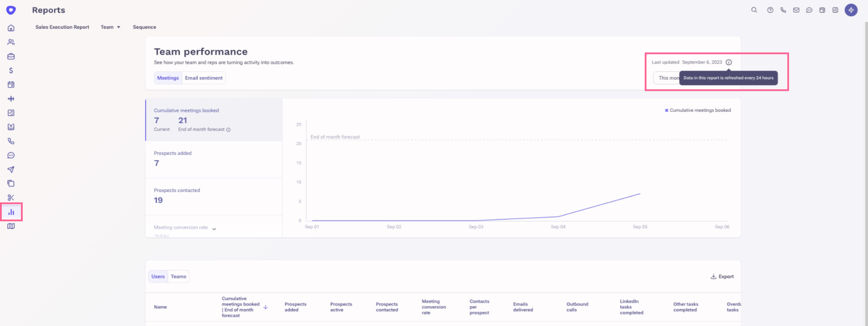
Task: Open Sequences via the paper plane icon
Action: tap(11, 169)
